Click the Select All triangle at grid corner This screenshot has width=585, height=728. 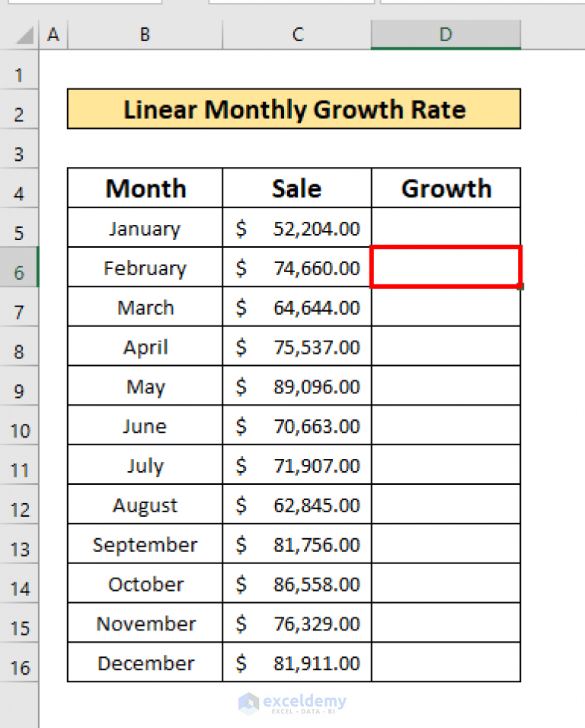tap(19, 34)
